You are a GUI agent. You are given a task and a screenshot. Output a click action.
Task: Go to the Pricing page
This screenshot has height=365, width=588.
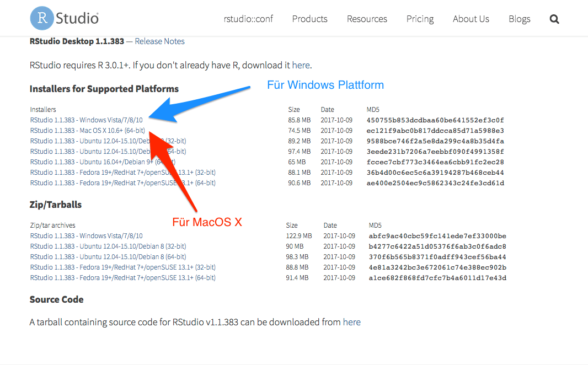tap(420, 19)
